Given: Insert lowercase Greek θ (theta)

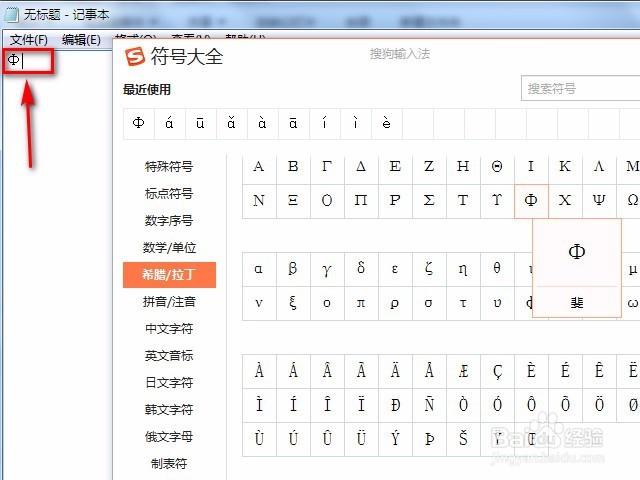Looking at the screenshot, I should [497, 269].
